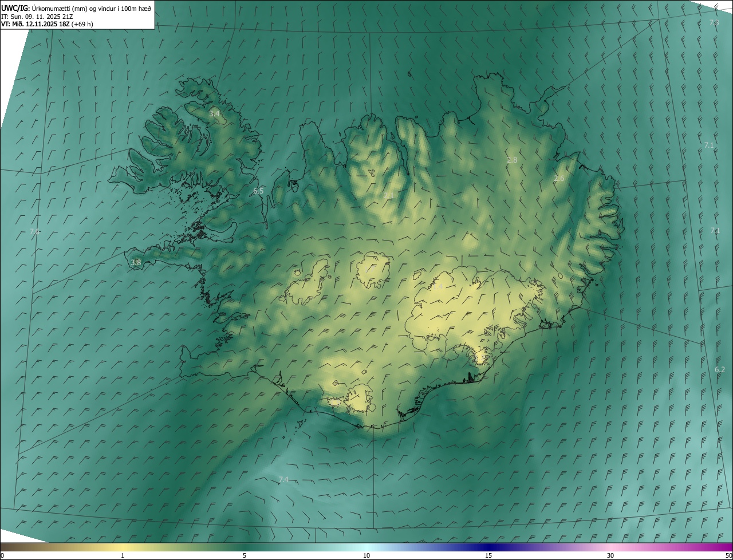The height and width of the screenshot is (560, 733).
Task: Click the colorbar tick label 10
Action: coord(366,555)
